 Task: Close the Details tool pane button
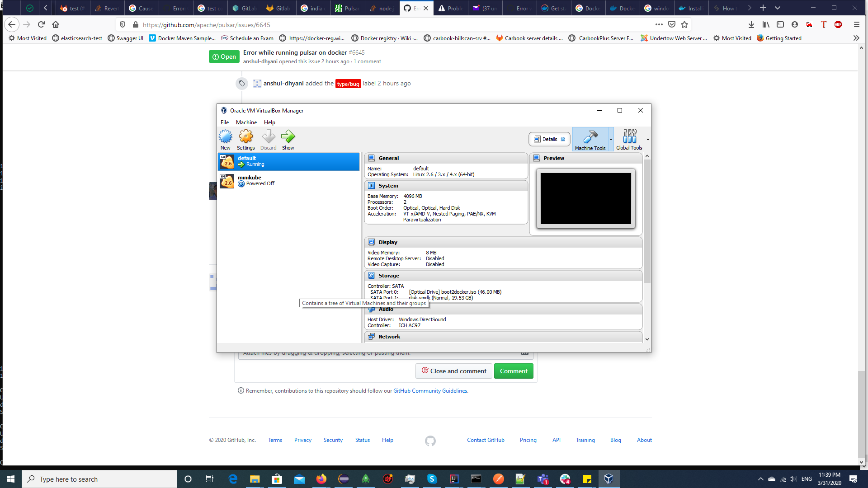563,139
